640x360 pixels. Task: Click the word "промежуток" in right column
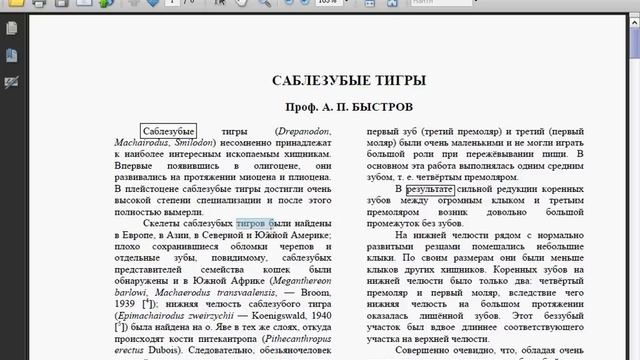392,223
